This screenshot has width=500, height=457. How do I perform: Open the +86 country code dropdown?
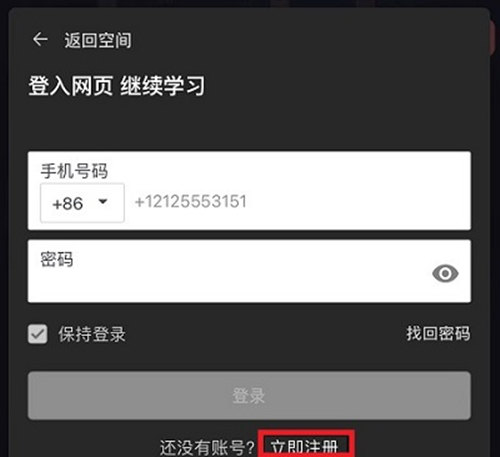coord(82,203)
